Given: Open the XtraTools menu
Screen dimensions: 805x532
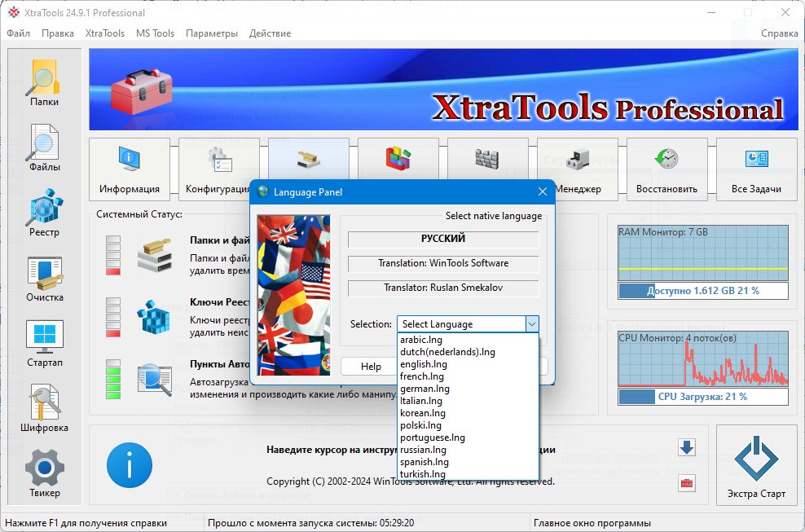Looking at the screenshot, I should pyautogui.click(x=105, y=33).
